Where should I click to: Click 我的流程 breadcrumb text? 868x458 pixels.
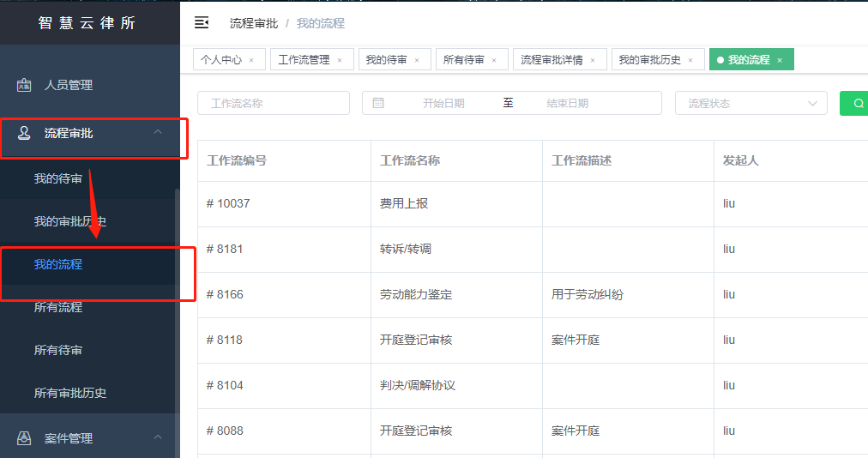(321, 23)
